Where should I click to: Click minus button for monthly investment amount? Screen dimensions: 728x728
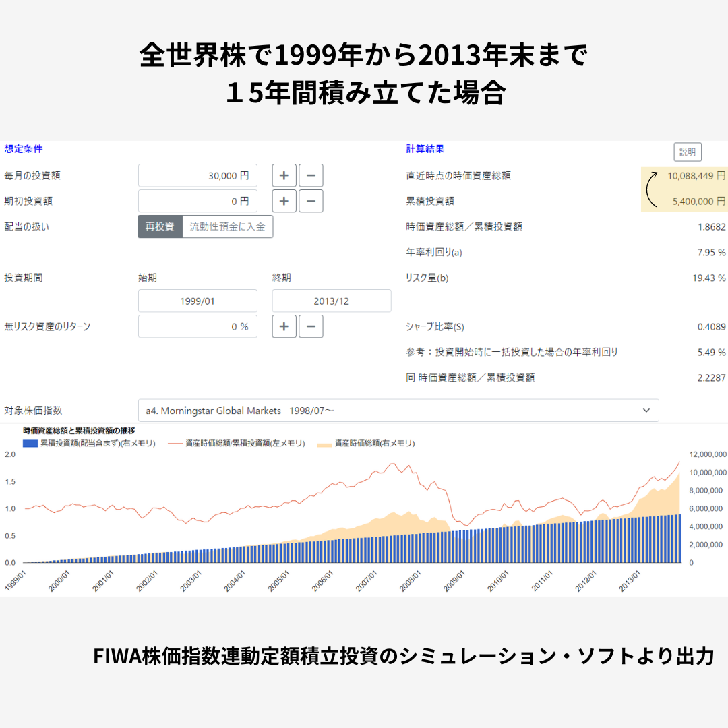[x=311, y=175]
